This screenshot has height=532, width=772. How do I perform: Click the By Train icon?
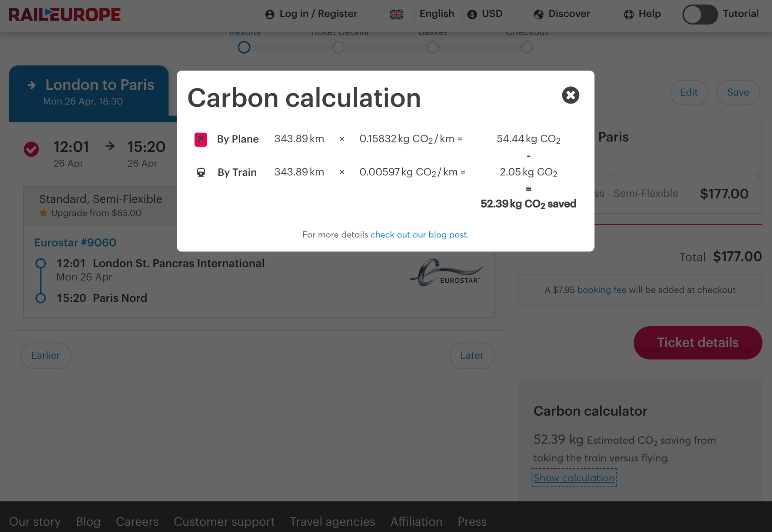coord(201,172)
